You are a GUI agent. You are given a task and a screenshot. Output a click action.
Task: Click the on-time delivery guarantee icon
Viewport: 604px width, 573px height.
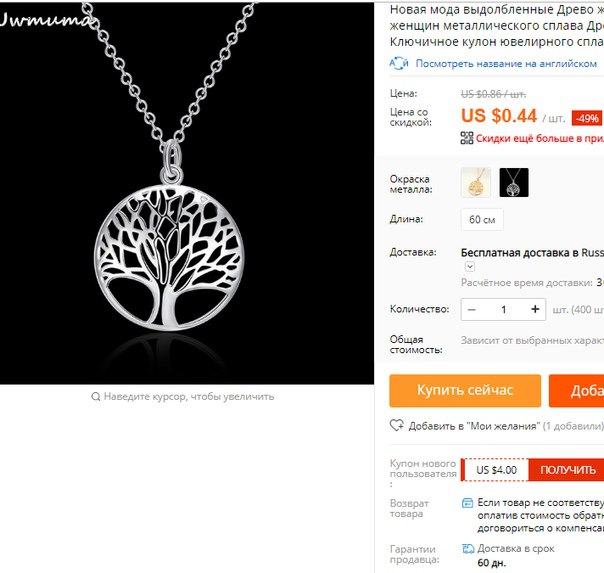tap(468, 549)
